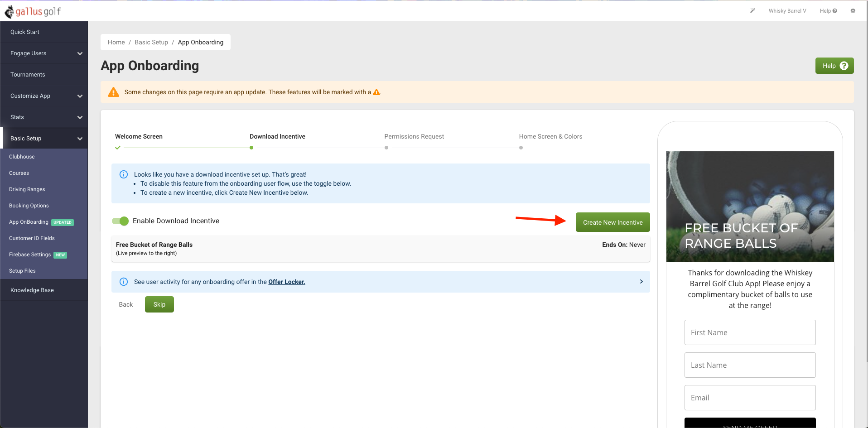The height and width of the screenshot is (428, 868).
Task: Click the Gallus Golf logo
Action: 33,11
